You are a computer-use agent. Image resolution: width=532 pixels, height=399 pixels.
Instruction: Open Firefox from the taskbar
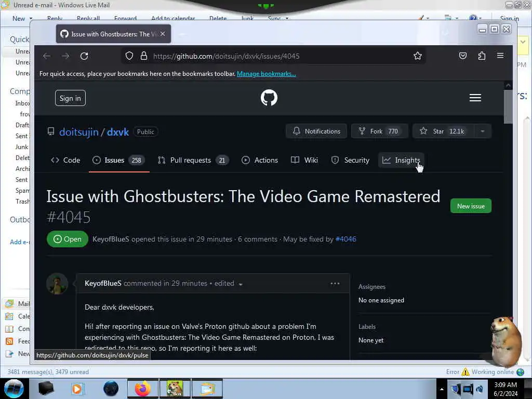143,389
